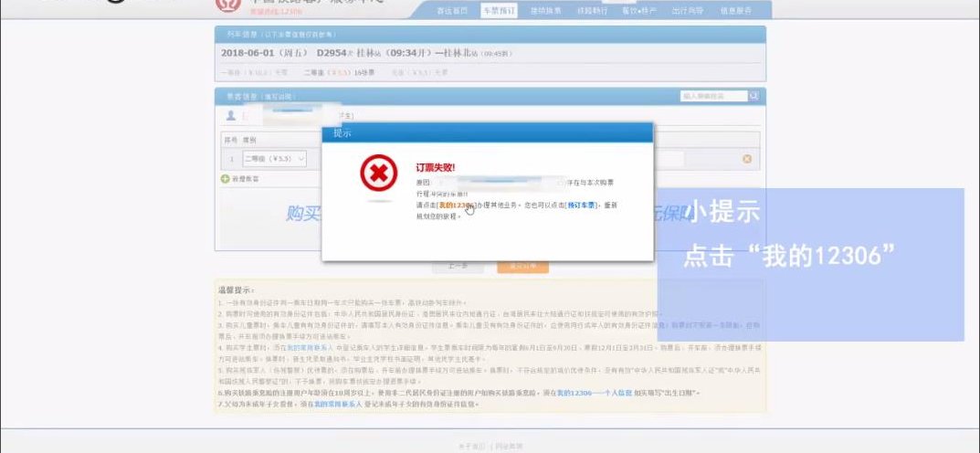
Task: Click 我的常用联系人 link in tip 7
Action: coord(338,405)
